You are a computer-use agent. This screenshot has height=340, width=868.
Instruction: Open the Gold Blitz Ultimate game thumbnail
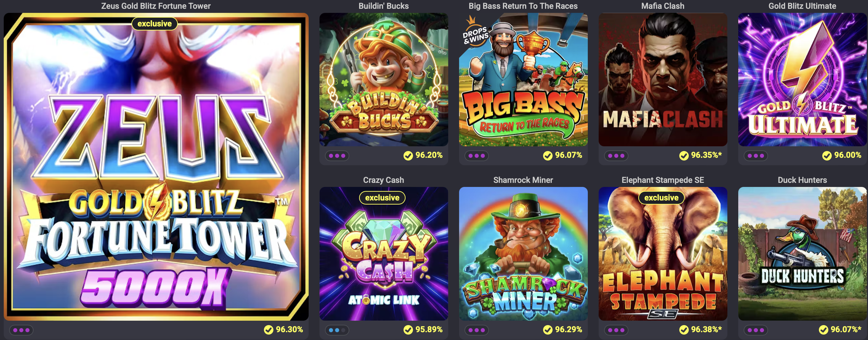coord(802,80)
